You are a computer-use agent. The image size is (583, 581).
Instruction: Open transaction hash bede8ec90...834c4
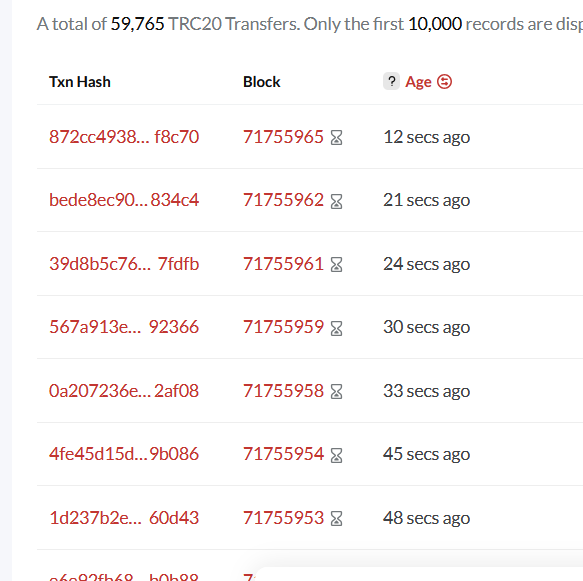point(124,200)
